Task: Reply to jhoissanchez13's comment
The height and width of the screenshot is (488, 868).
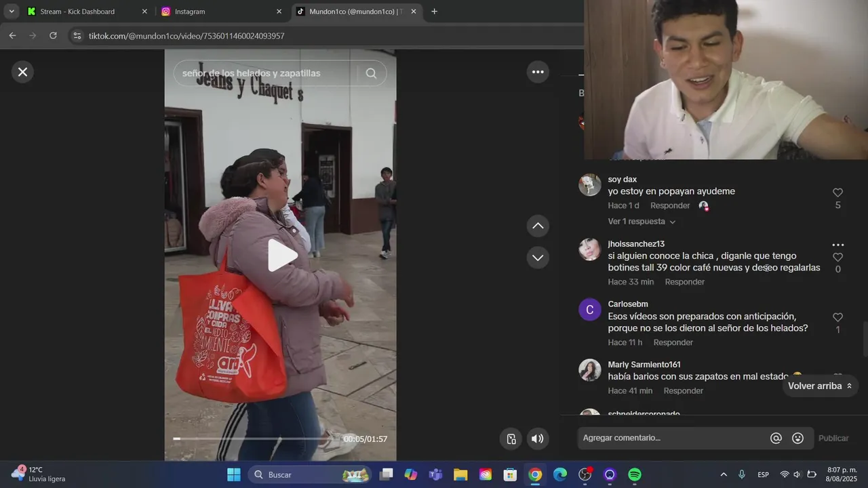Action: tap(684, 282)
